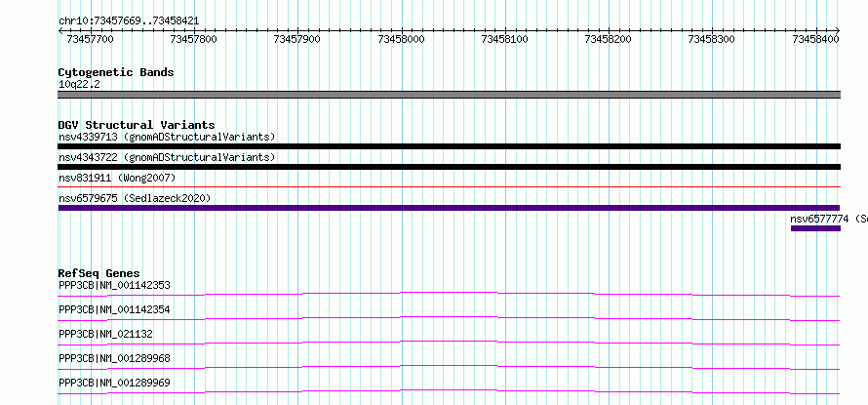Click the red line of nsv831911
868x405 pixels.
449,187
